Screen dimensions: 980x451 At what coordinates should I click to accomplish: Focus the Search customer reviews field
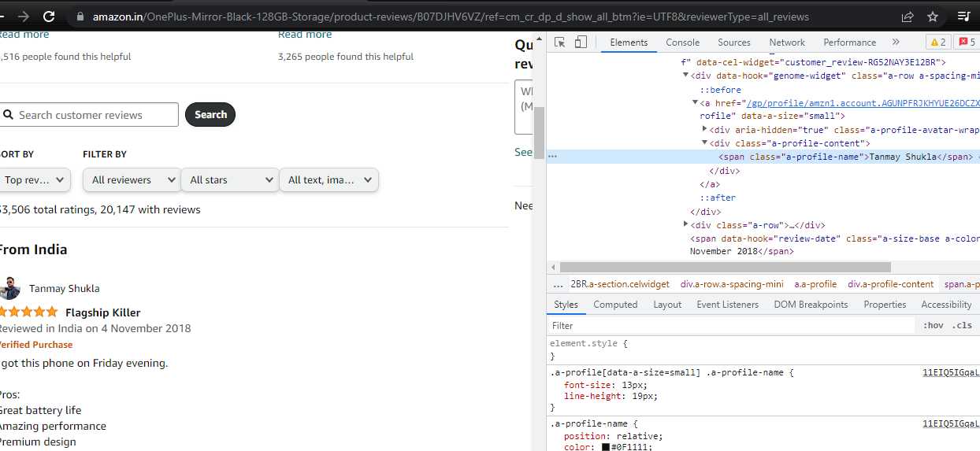pyautogui.click(x=89, y=115)
